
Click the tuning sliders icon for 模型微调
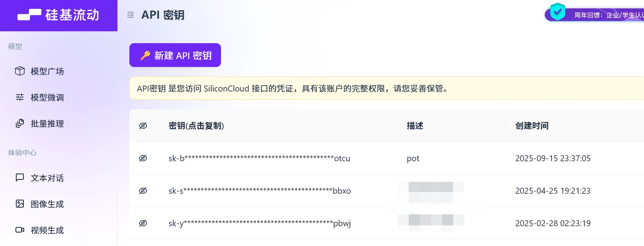click(20, 97)
